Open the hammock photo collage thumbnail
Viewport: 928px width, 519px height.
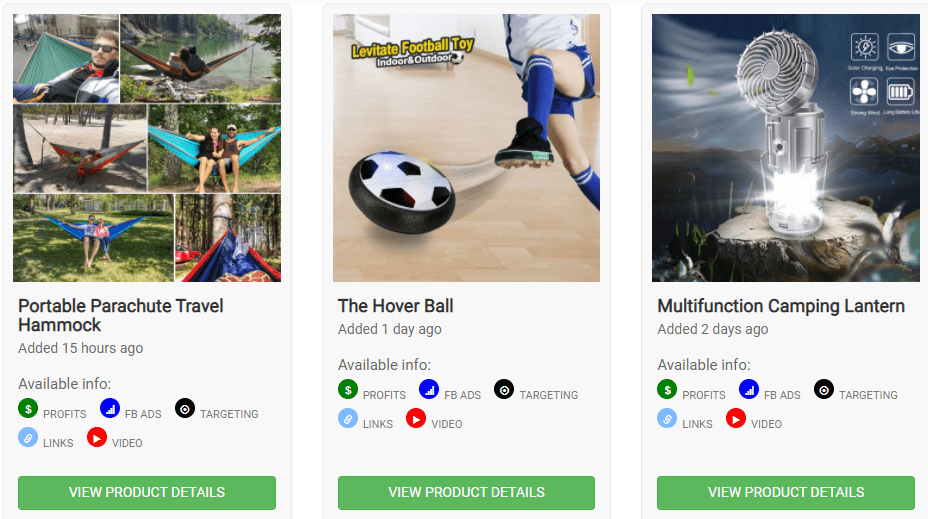147,148
